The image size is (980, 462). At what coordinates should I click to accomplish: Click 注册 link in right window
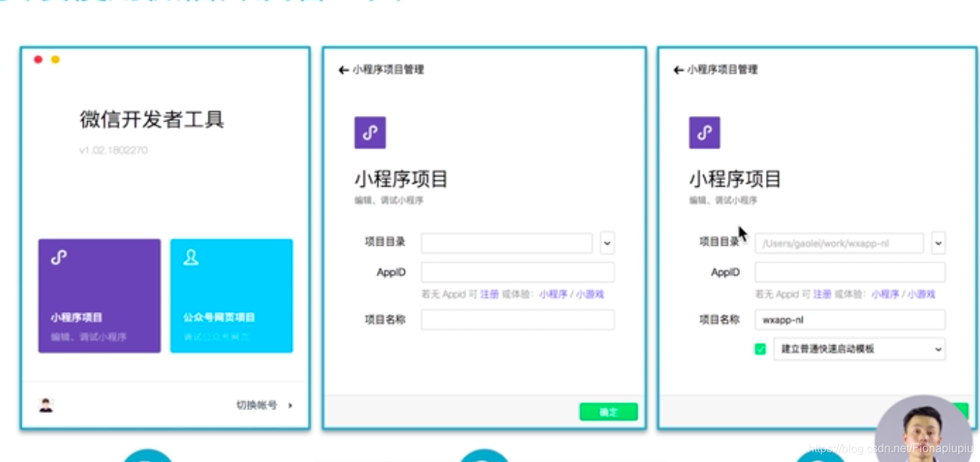pos(822,294)
